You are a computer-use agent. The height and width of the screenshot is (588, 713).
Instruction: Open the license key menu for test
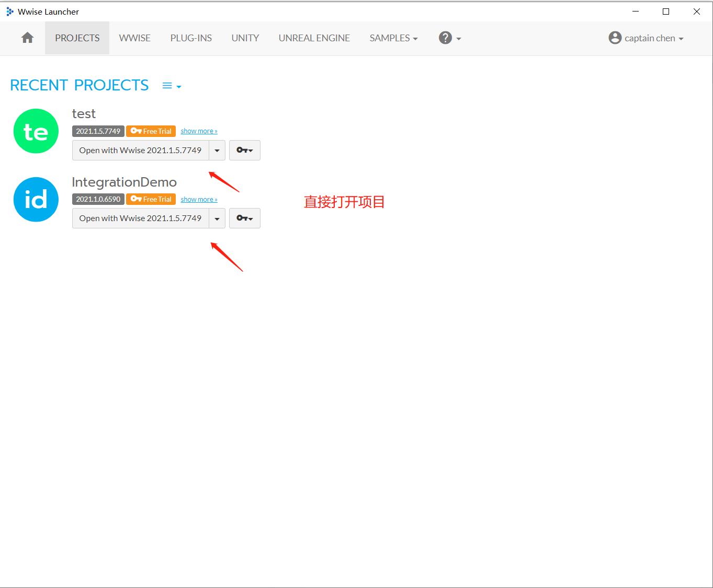[x=244, y=151]
